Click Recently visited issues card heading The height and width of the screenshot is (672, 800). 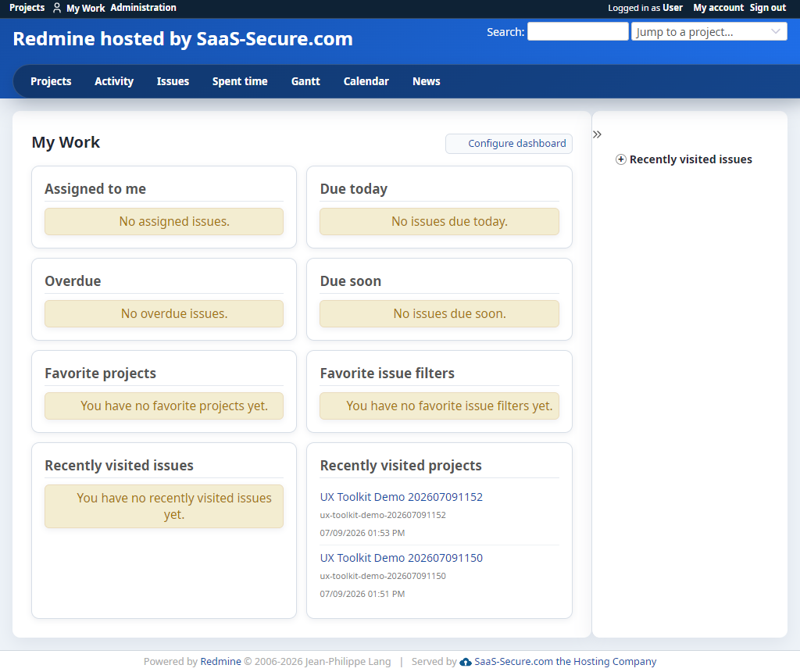coord(120,466)
